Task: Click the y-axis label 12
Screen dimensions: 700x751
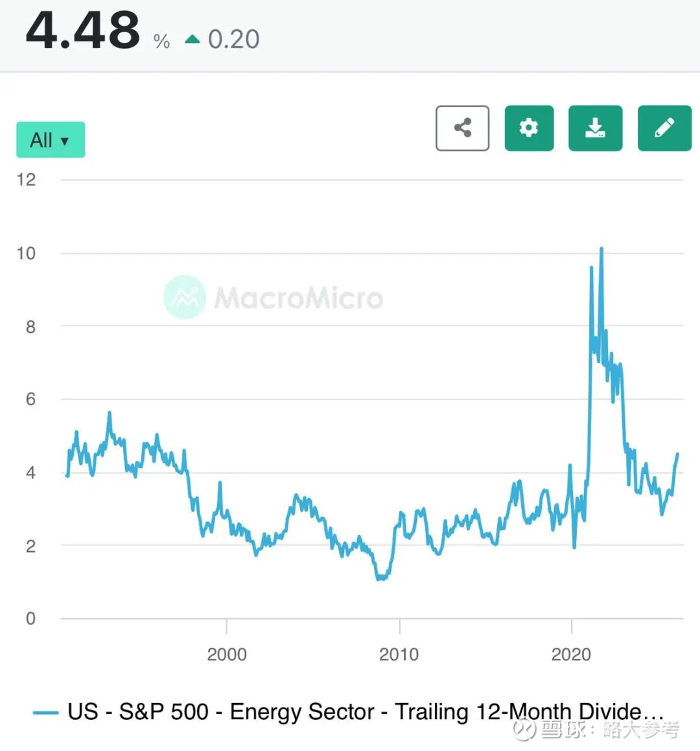Action: [x=26, y=180]
